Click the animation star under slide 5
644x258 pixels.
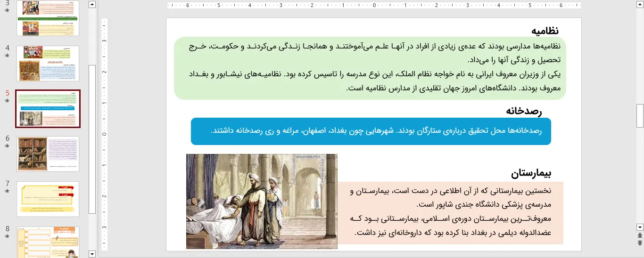coord(7,100)
